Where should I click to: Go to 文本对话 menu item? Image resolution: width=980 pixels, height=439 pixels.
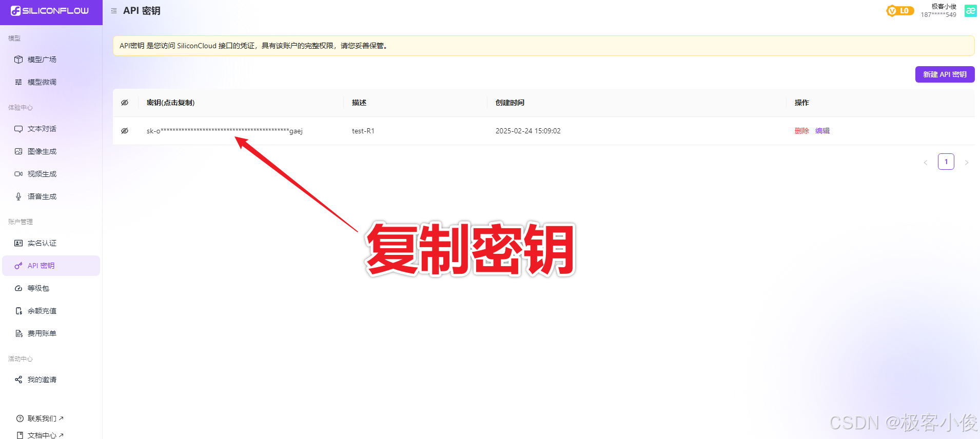[x=51, y=129]
